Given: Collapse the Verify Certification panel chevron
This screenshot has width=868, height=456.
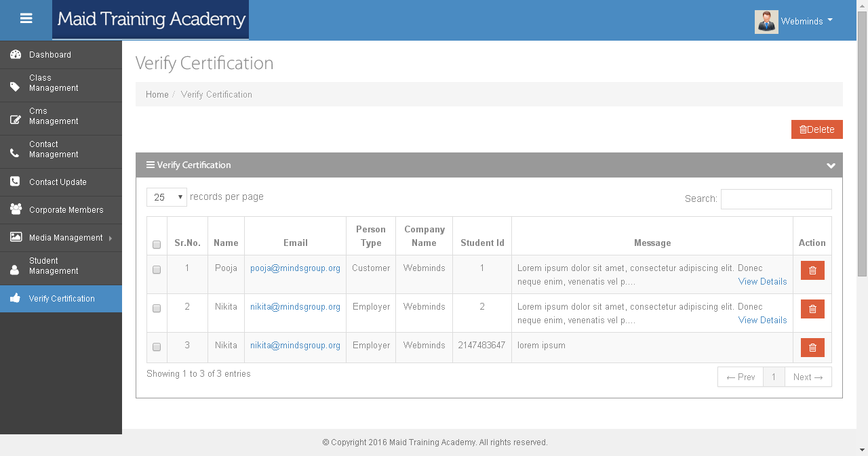Looking at the screenshot, I should (831, 165).
